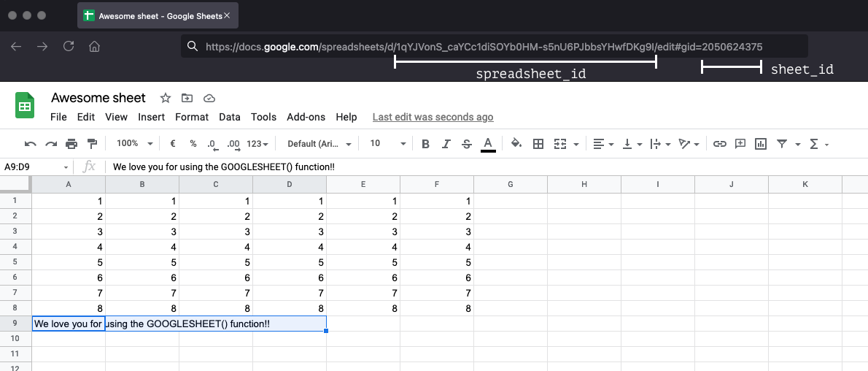868x371 pixels.
Task: Click the cloud document status icon
Action: tap(209, 98)
